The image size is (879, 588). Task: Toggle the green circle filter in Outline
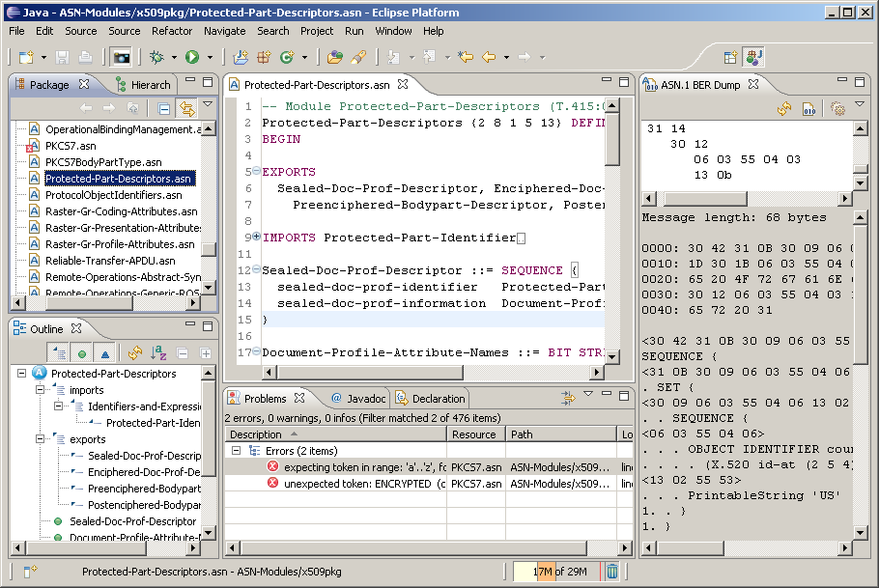point(82,353)
